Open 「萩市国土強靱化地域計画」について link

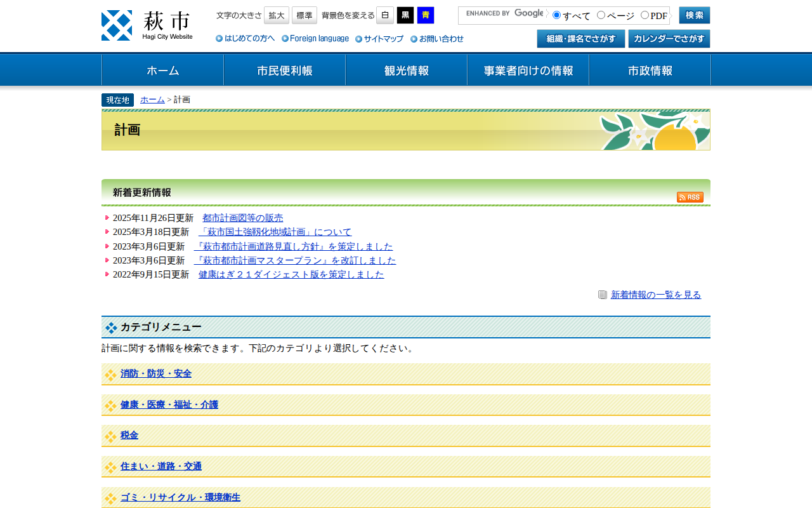[275, 232]
